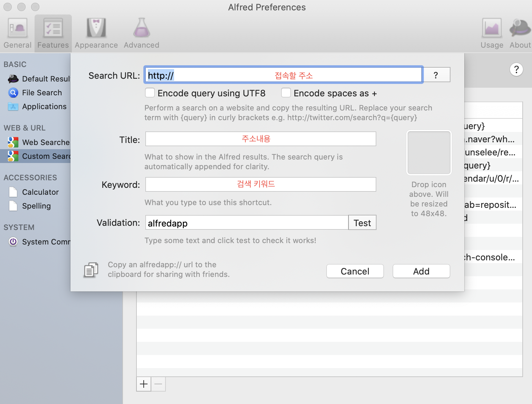The height and width of the screenshot is (404, 532).
Task: Click the Title input field
Action: pyautogui.click(x=260, y=139)
